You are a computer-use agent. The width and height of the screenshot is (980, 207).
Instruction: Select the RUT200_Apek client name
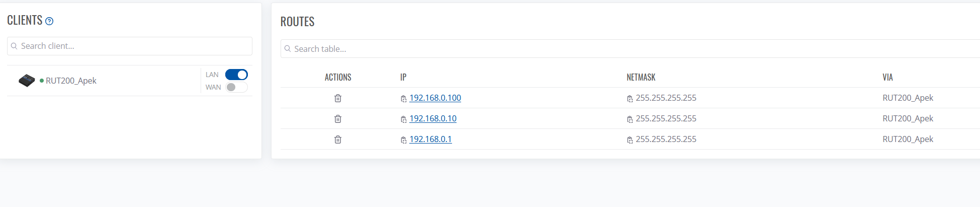71,81
